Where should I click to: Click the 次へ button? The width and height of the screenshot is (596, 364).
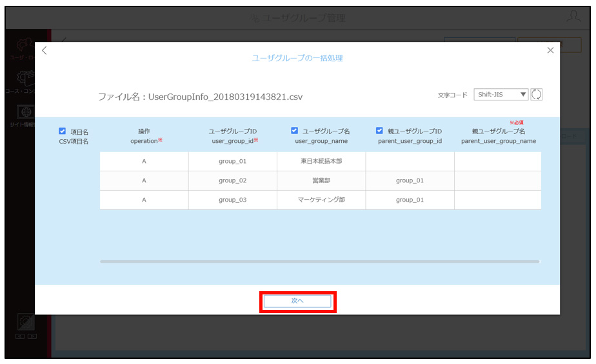(x=297, y=301)
